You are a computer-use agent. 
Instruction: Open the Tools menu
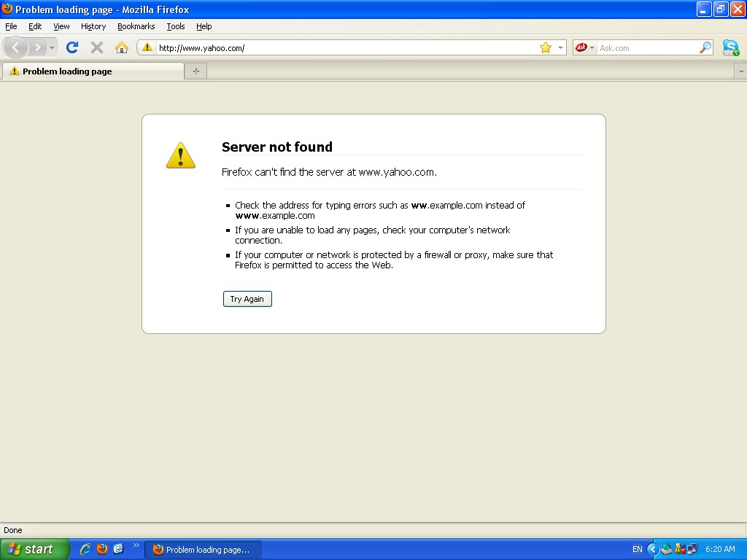(176, 26)
